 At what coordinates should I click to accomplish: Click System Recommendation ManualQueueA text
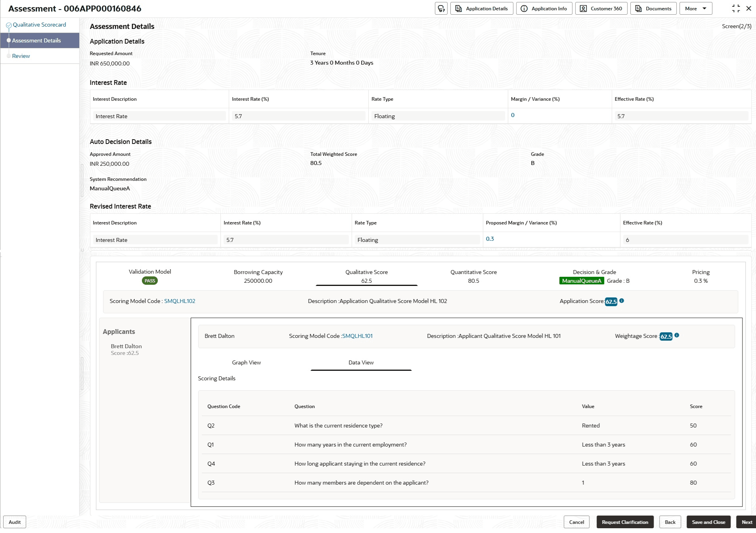pyautogui.click(x=110, y=188)
